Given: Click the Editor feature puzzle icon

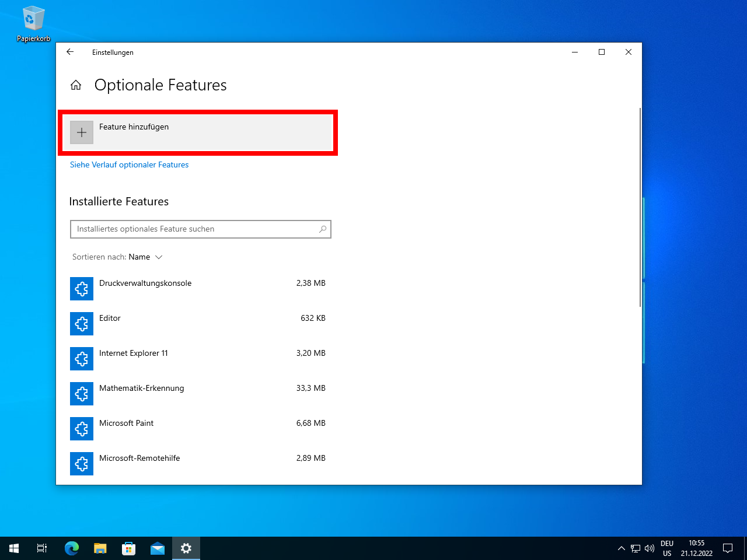Looking at the screenshot, I should pos(82,324).
